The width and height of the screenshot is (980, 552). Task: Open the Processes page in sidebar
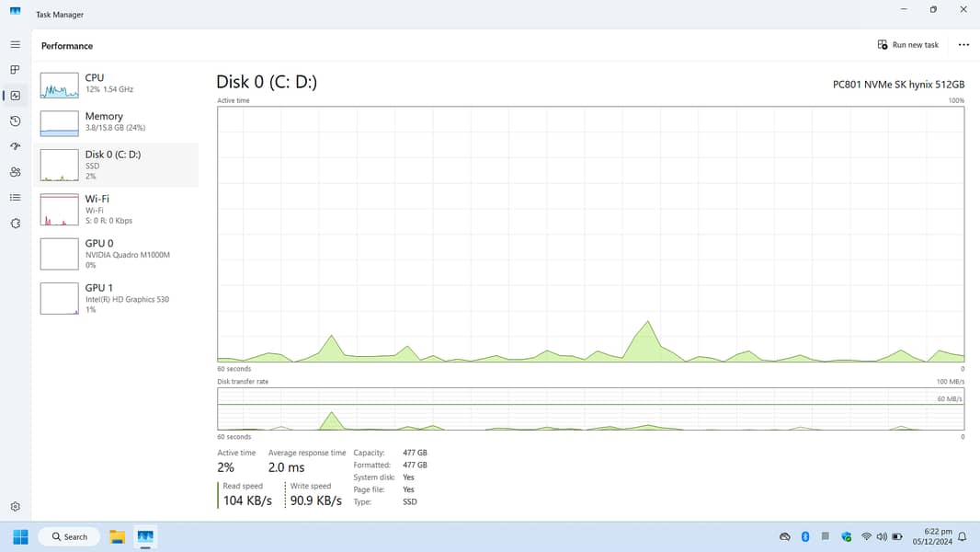(x=15, y=70)
